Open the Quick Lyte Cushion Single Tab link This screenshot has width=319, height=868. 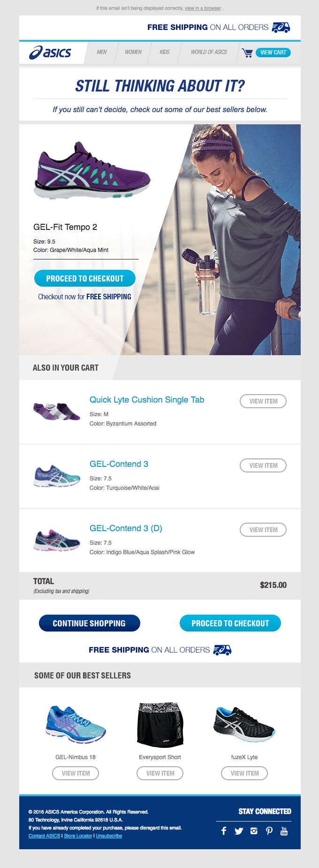click(147, 400)
